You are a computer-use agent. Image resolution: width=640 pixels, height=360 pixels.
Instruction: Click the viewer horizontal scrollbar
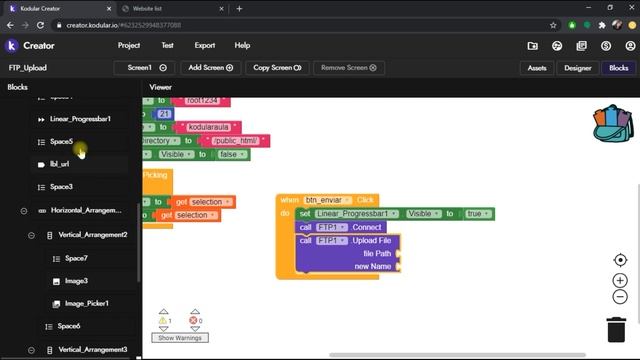pos(457,355)
